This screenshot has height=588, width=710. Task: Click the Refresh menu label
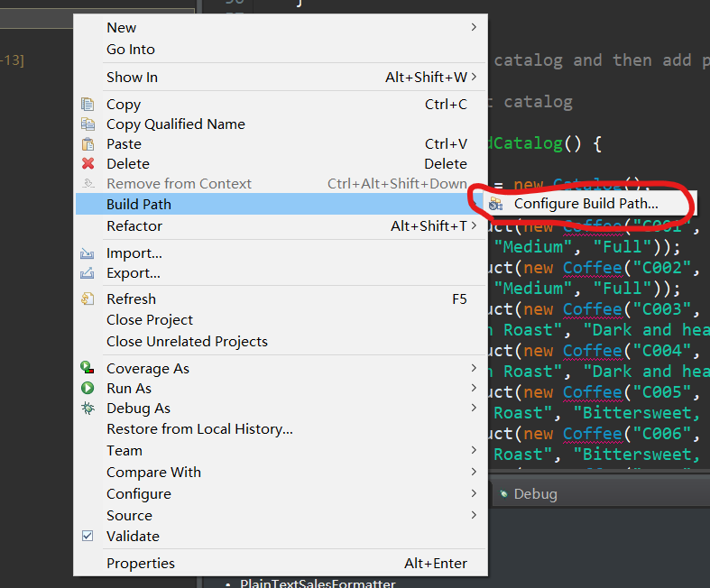pyautogui.click(x=132, y=299)
